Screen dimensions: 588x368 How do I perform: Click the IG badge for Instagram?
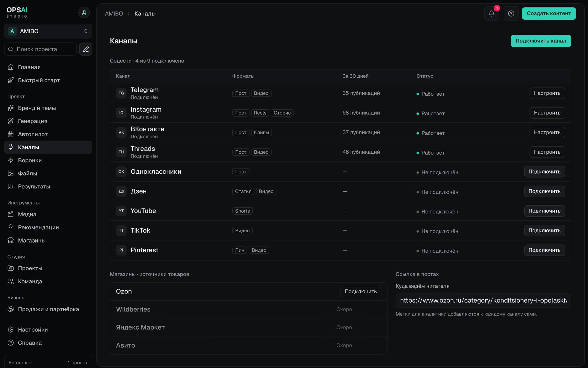click(121, 113)
